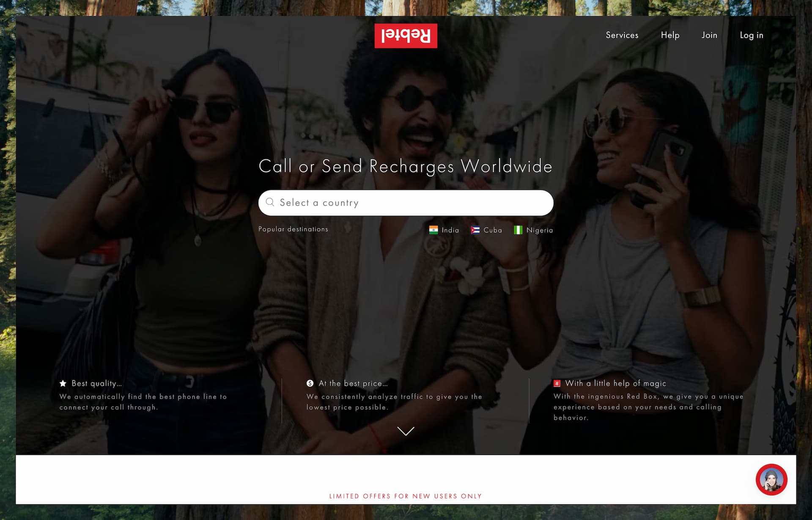Click the star icon beside Best quality
Image resolution: width=812 pixels, height=520 pixels.
[x=63, y=383]
